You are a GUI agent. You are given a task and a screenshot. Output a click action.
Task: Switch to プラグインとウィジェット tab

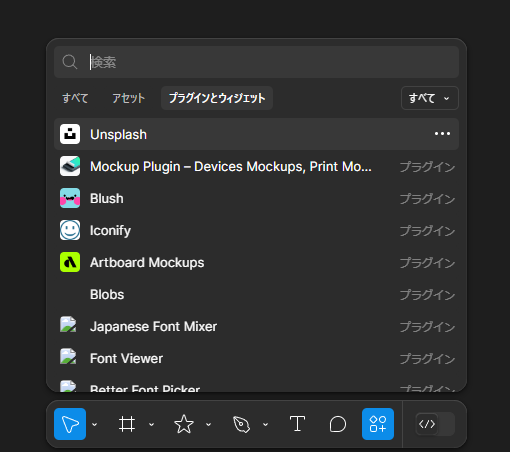[217, 98]
